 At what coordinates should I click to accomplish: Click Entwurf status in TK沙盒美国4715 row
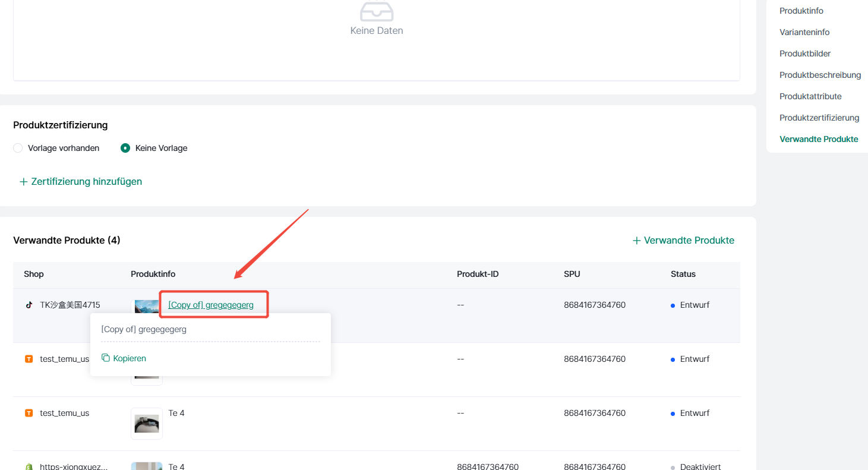tap(695, 305)
